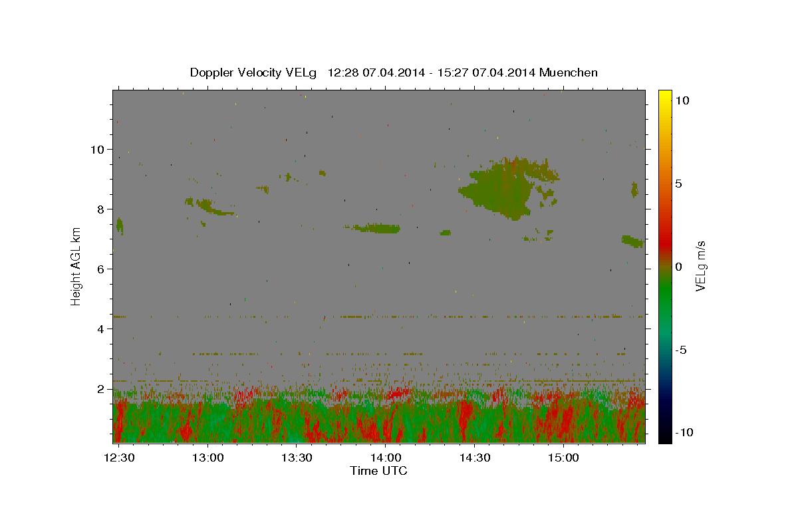This screenshot has height=532, width=798.
Task: Click the 13:30 time tick label
Action: [x=297, y=458]
